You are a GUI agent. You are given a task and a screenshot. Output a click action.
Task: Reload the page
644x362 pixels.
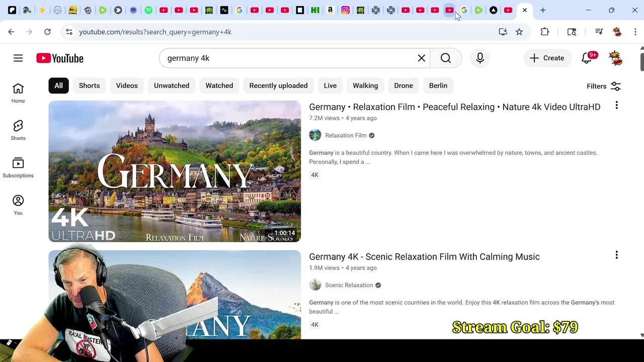point(47,32)
